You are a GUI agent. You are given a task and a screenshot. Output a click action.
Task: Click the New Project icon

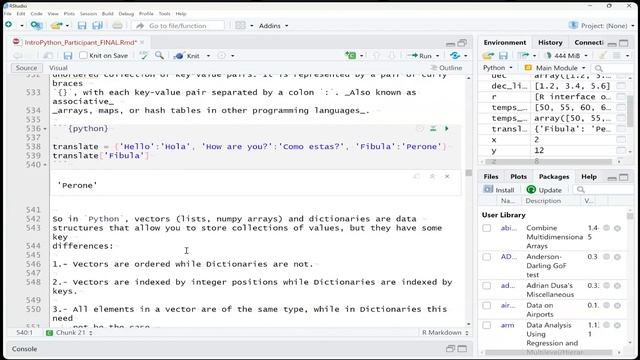36,26
